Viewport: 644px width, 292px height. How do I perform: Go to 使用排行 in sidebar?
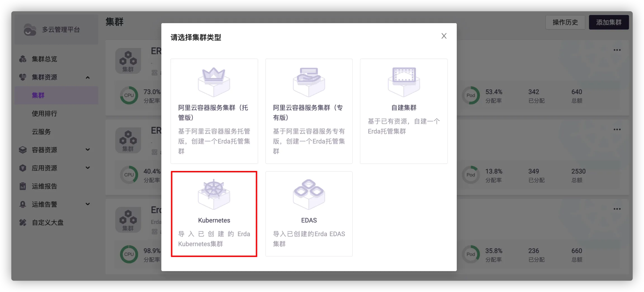click(44, 113)
